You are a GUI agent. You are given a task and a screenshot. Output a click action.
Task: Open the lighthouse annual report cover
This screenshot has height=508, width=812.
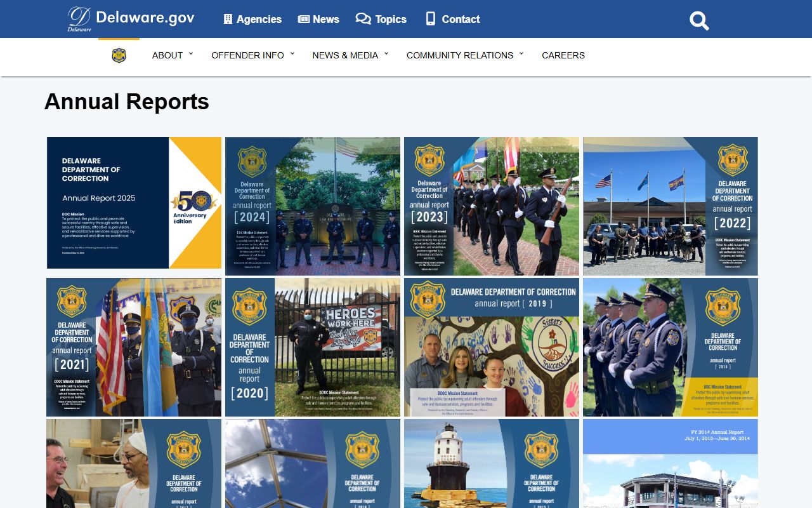click(492, 464)
